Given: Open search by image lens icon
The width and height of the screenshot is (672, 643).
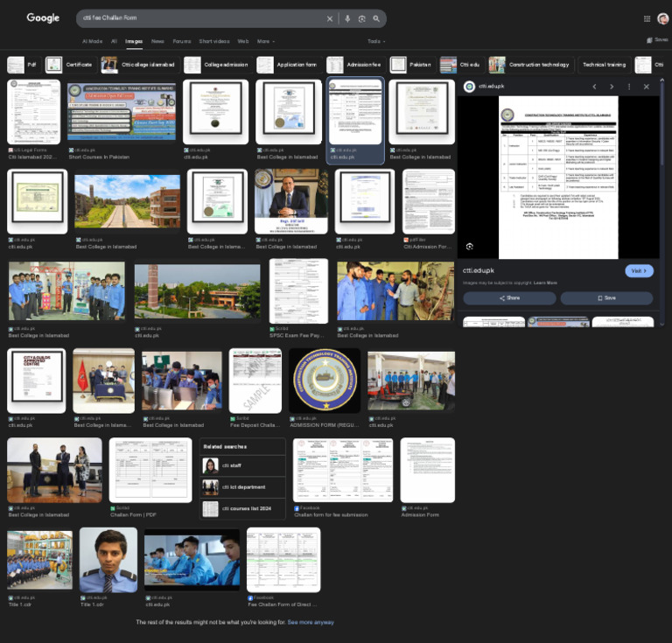Looking at the screenshot, I should 361,19.
